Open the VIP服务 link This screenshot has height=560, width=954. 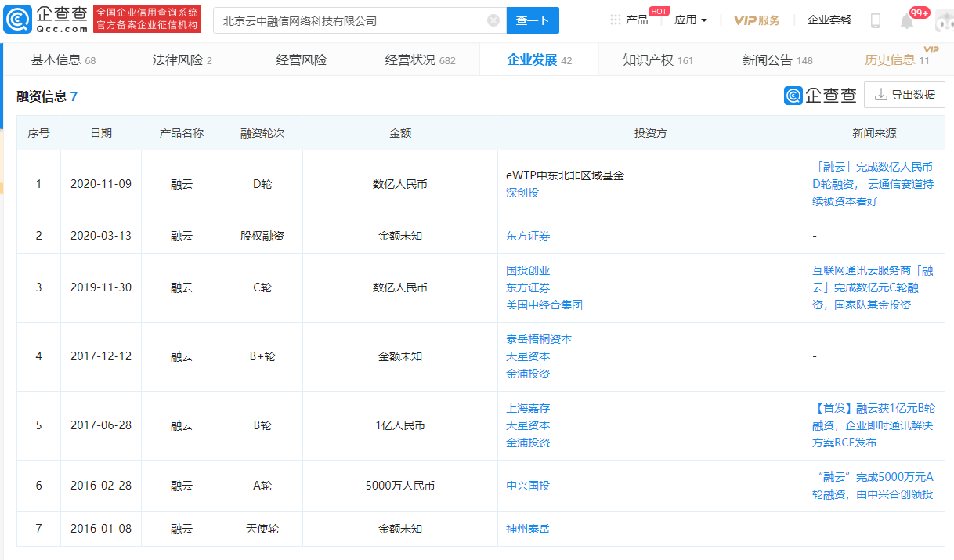tap(757, 20)
